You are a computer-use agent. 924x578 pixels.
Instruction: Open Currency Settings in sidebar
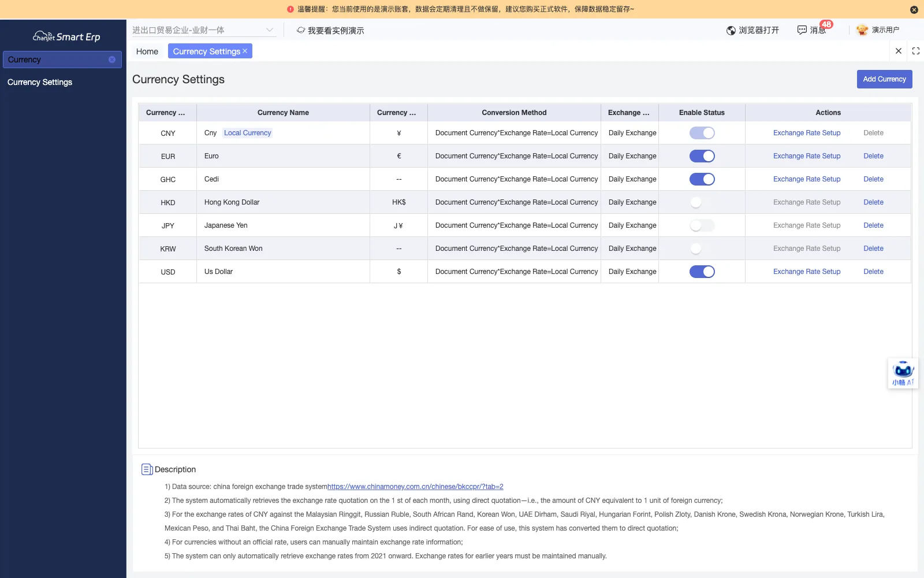[x=40, y=82]
